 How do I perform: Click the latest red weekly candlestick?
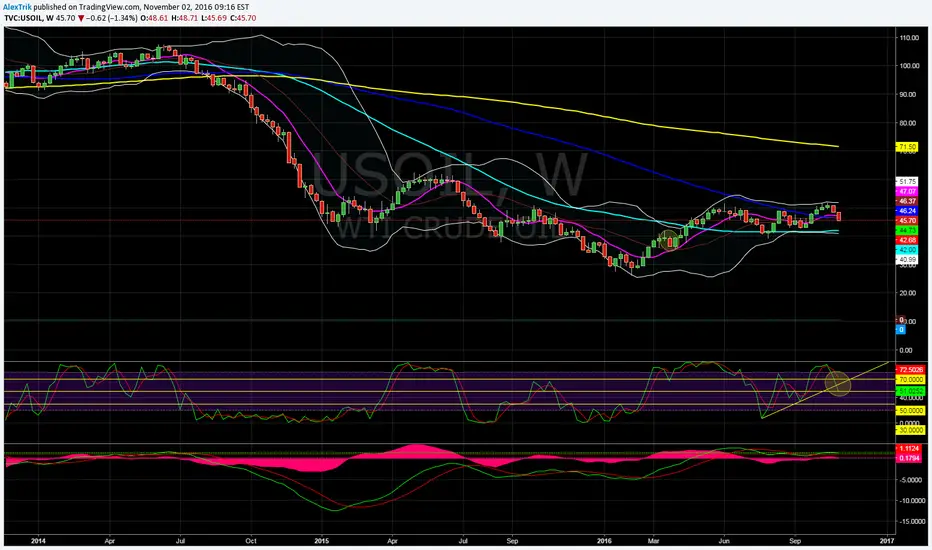tap(839, 216)
